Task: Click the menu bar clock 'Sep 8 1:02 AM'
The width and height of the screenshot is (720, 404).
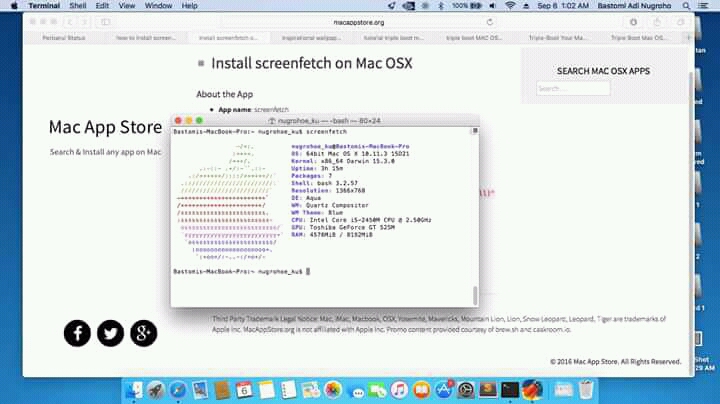Action: (563, 6)
